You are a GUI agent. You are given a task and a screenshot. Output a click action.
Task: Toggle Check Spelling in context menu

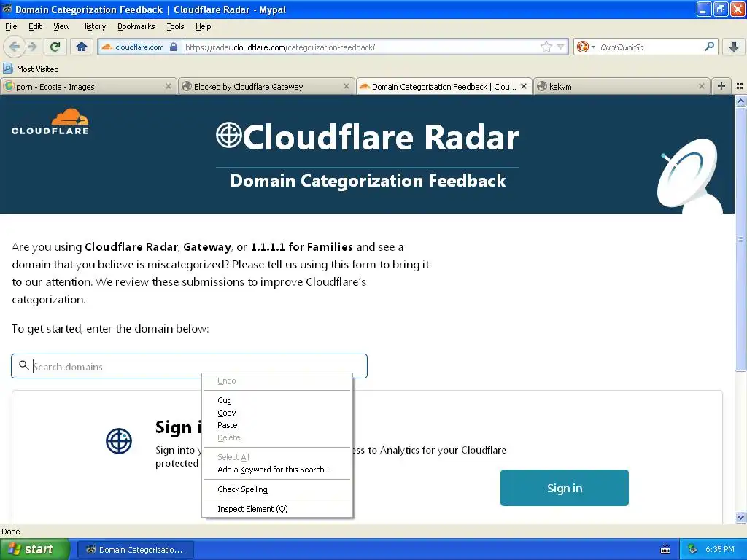(277, 489)
